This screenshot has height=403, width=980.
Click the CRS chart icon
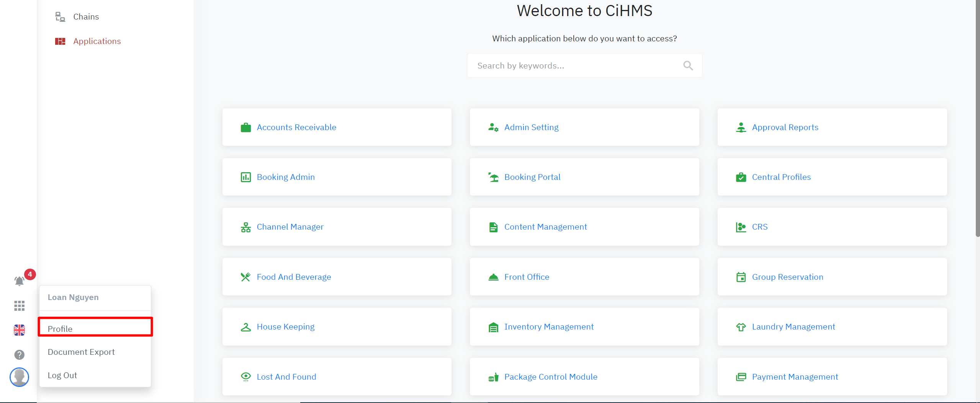coord(741,227)
